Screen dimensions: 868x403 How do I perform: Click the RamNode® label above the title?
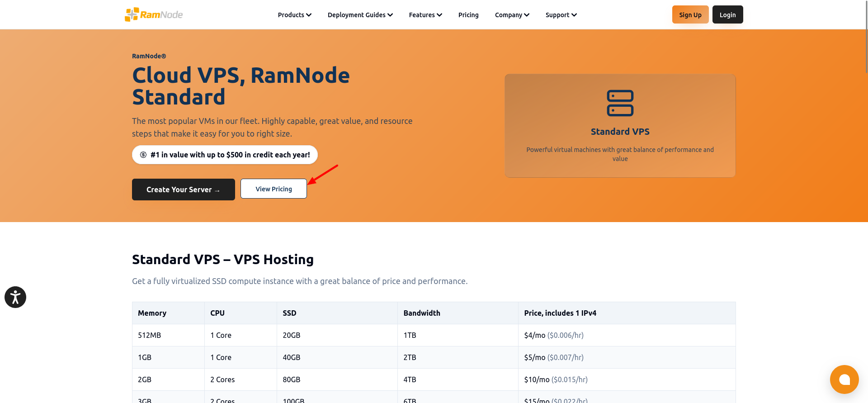[x=149, y=56]
